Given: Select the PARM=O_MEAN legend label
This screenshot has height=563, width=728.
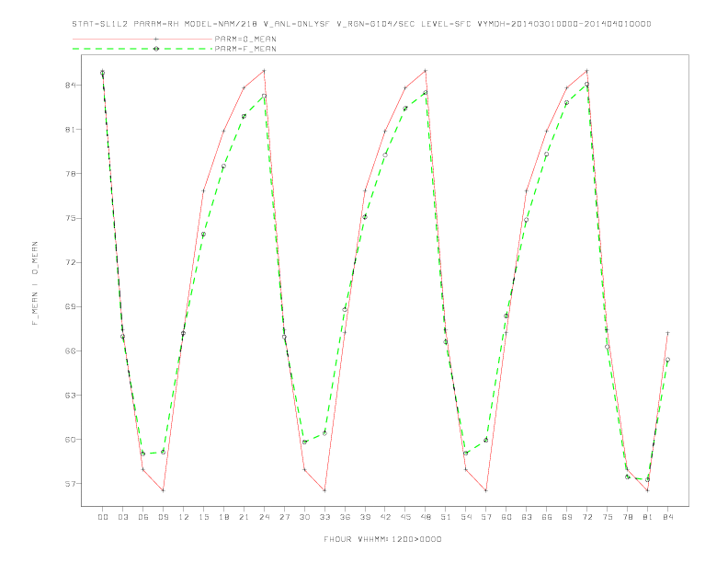Looking at the screenshot, I should (x=245, y=39).
